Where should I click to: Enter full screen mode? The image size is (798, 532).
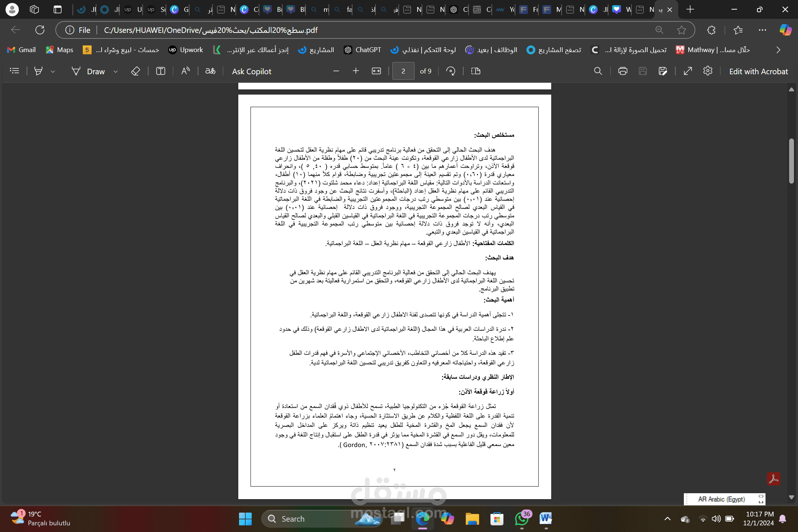pyautogui.click(x=688, y=71)
